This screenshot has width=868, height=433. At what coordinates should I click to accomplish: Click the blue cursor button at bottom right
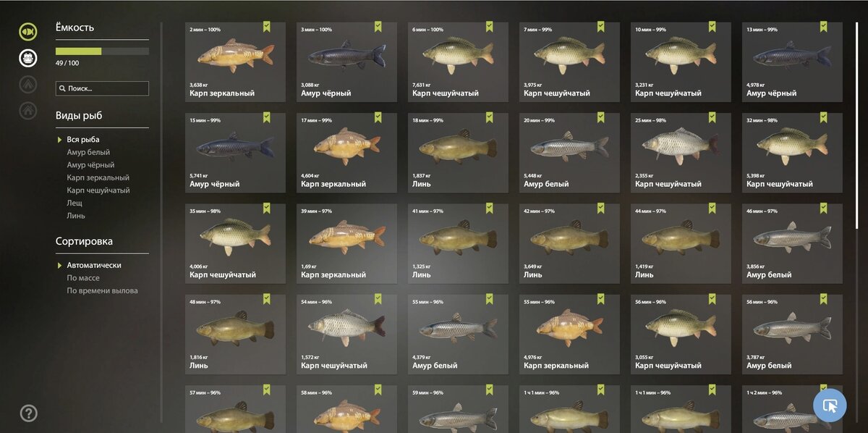(x=830, y=405)
